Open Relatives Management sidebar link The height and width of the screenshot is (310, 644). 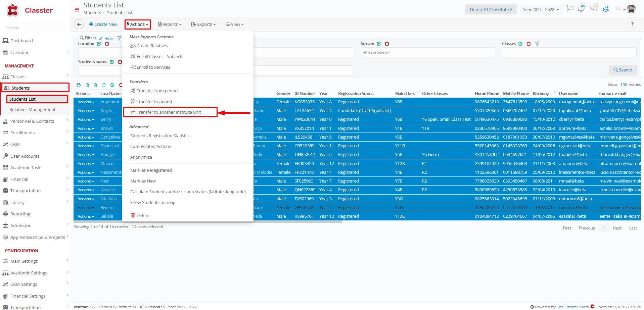pos(33,110)
